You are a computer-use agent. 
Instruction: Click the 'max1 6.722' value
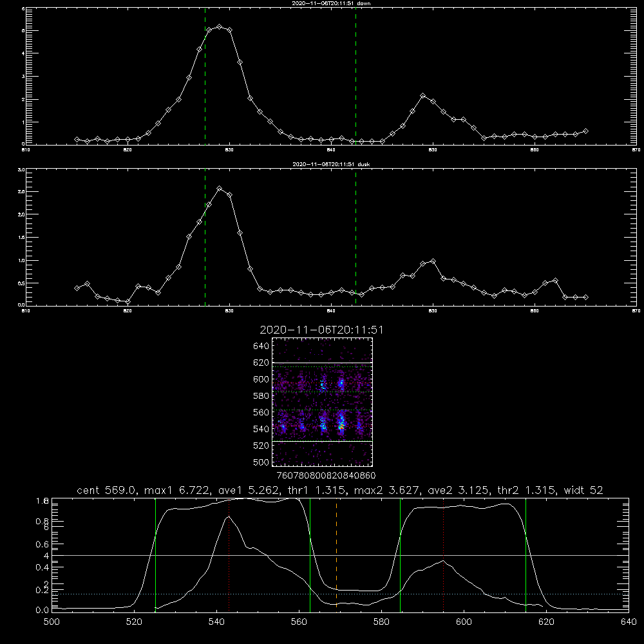(x=178, y=490)
